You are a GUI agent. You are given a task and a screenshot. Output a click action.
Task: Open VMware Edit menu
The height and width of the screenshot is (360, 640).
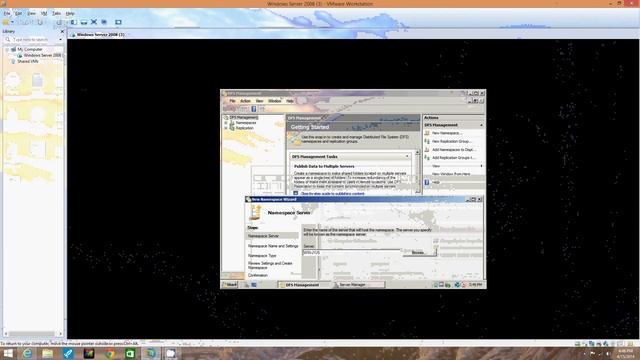(19, 13)
